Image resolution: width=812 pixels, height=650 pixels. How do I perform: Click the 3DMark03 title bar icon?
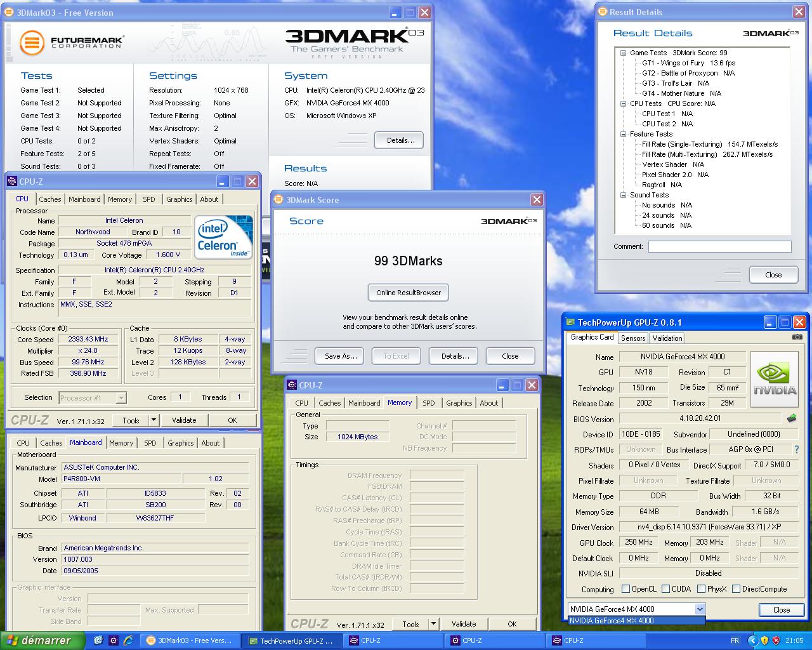(10, 12)
